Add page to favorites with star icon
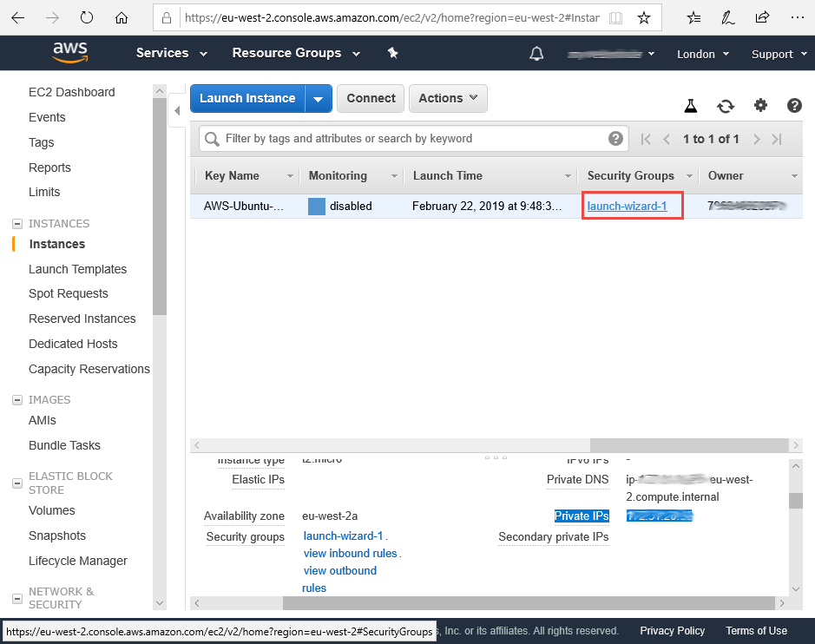Viewport: 815px width, 644px height. (644, 18)
